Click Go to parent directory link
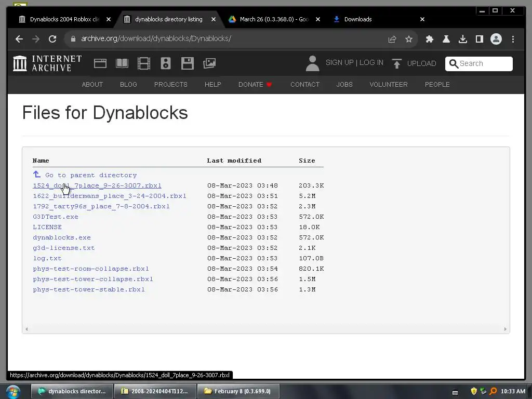Viewport: 532px width, 399px height. coord(91,176)
